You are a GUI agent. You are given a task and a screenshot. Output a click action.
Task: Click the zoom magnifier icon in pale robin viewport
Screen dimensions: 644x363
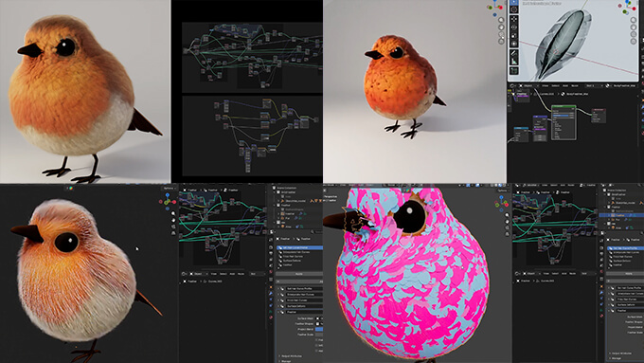click(x=173, y=214)
